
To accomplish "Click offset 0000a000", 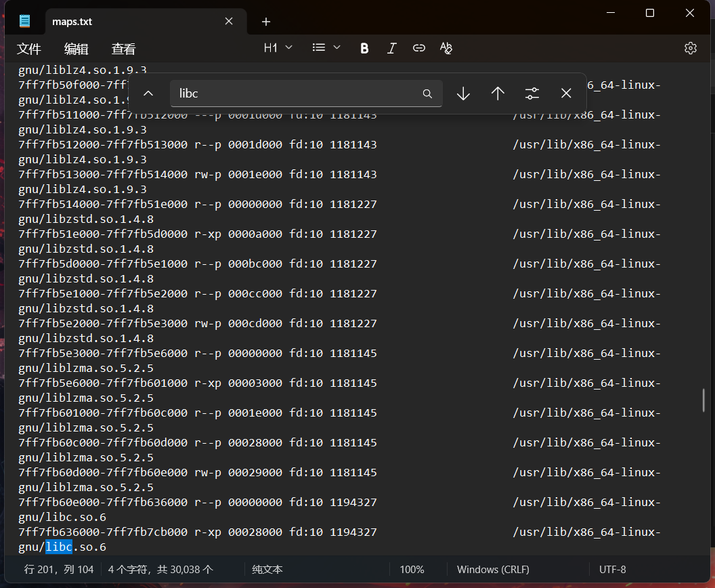I will pyautogui.click(x=255, y=234).
